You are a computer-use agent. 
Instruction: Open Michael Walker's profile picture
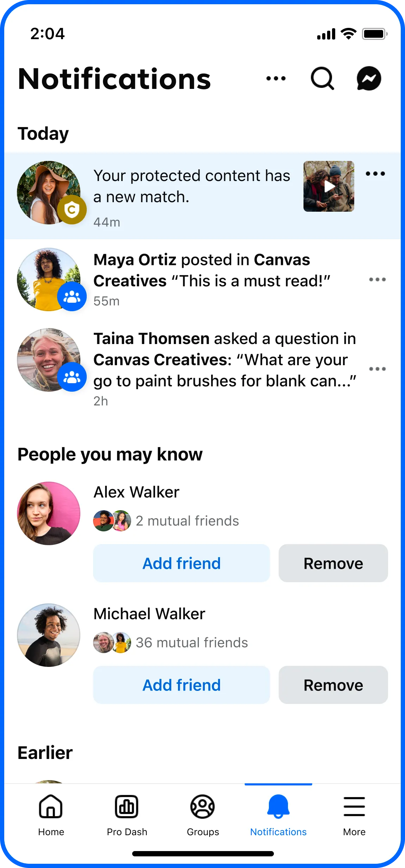point(49,635)
